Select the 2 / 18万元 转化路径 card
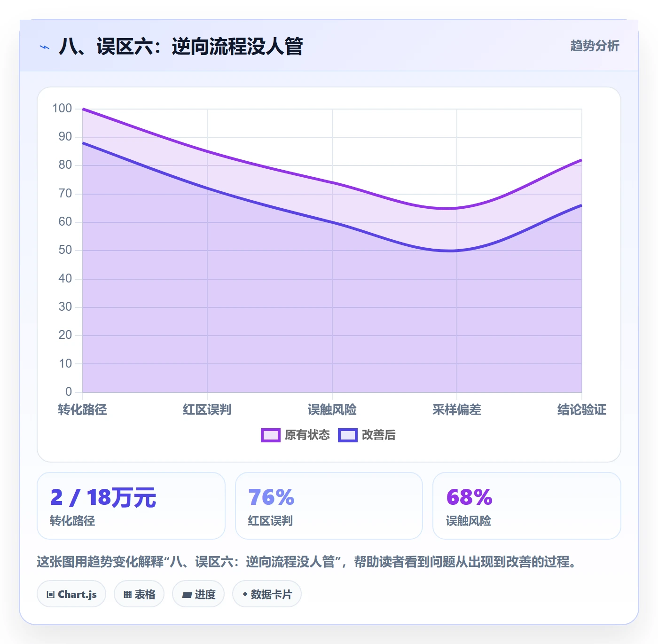Screen dimensions: 658x644 point(131,506)
